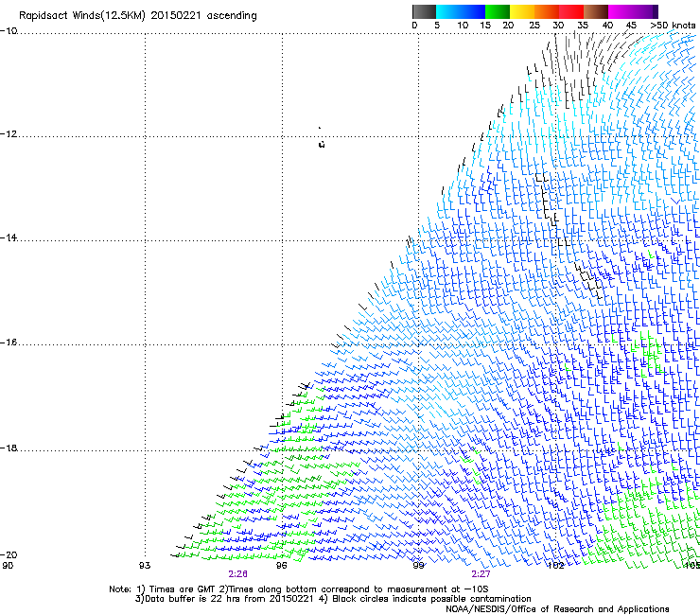Screen dimensions: 700x615
Task: Click the purple '2:28' swath time label
Action: pyautogui.click(x=238, y=574)
